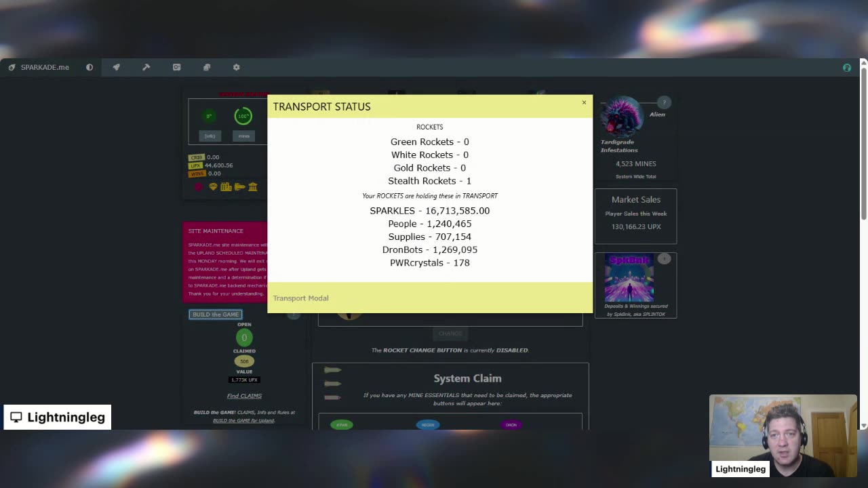Click the SpkBnk banner image
Viewport: 868px width, 488px height.
point(629,278)
